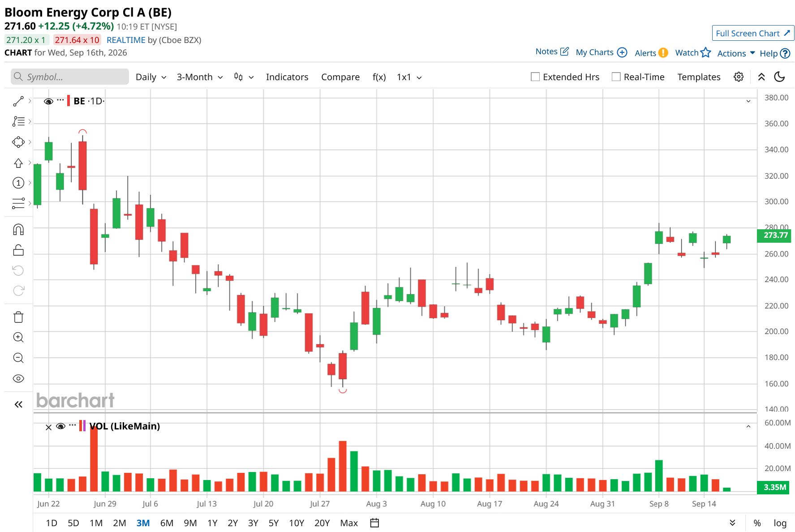Click the Full Screen Chart button
Viewport: 795px width, 532px height.
coord(753,33)
